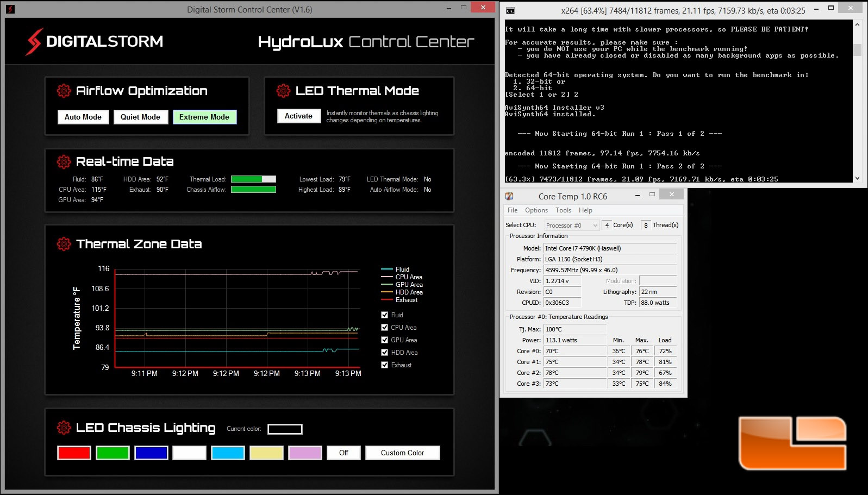This screenshot has height=495, width=868.
Task: Choose the green chassis color
Action: coord(113,453)
